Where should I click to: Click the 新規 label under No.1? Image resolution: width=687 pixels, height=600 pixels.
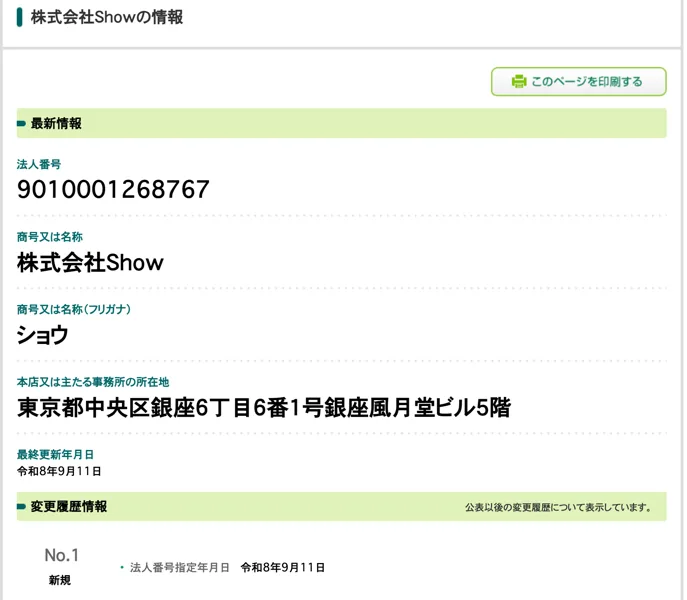click(x=60, y=580)
